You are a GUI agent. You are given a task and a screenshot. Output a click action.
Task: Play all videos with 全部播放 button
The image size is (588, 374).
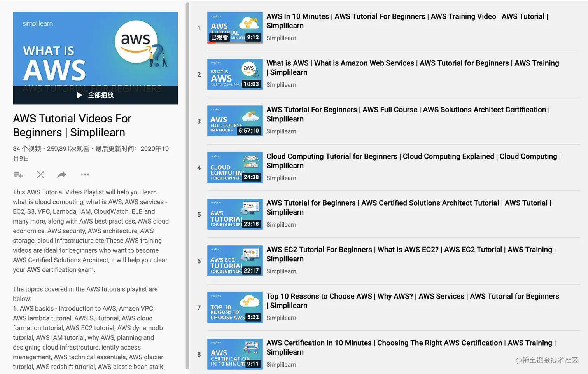tap(95, 95)
